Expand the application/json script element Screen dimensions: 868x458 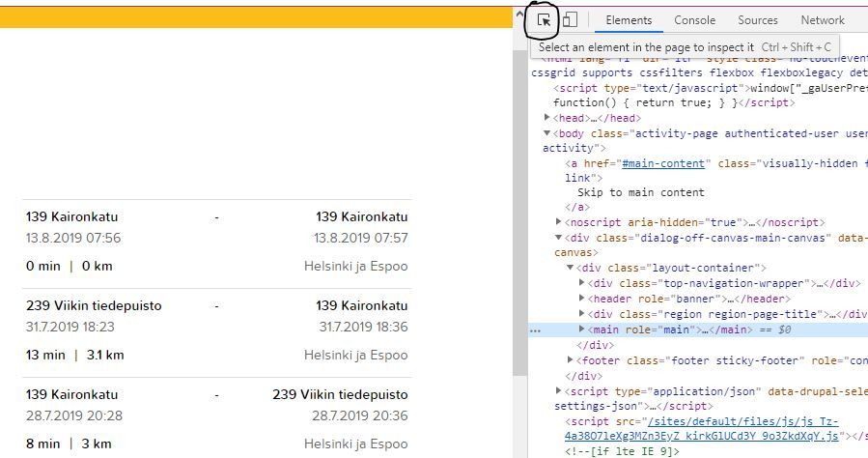coord(559,391)
